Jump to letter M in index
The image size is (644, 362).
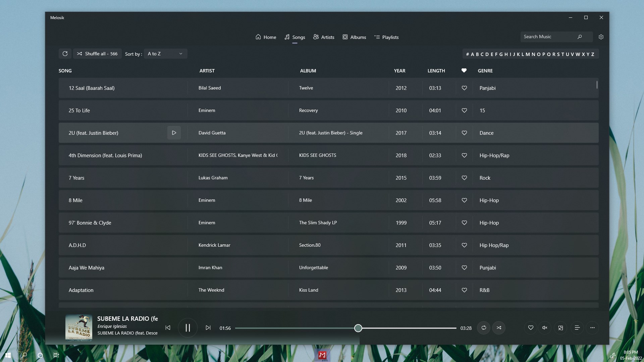pos(528,54)
